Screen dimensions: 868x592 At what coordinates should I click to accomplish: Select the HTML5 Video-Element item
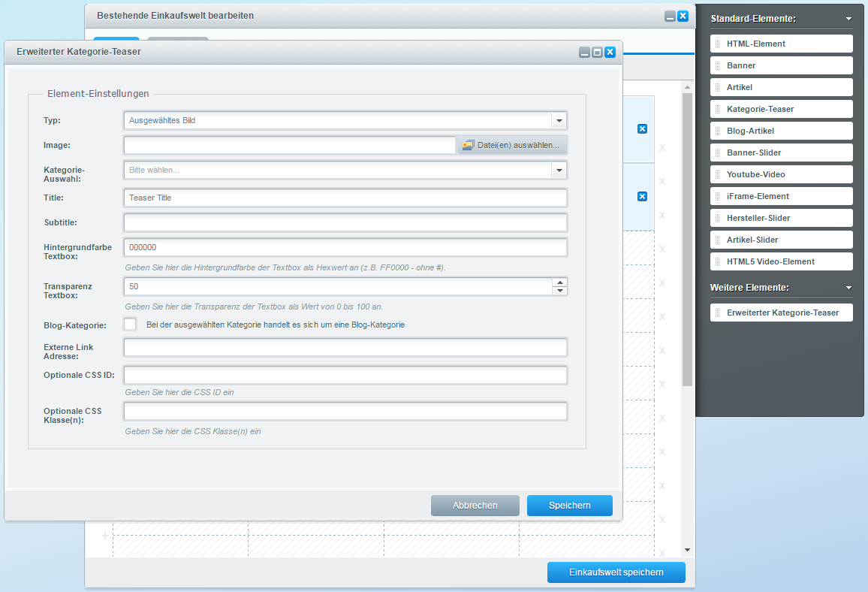[x=781, y=261]
